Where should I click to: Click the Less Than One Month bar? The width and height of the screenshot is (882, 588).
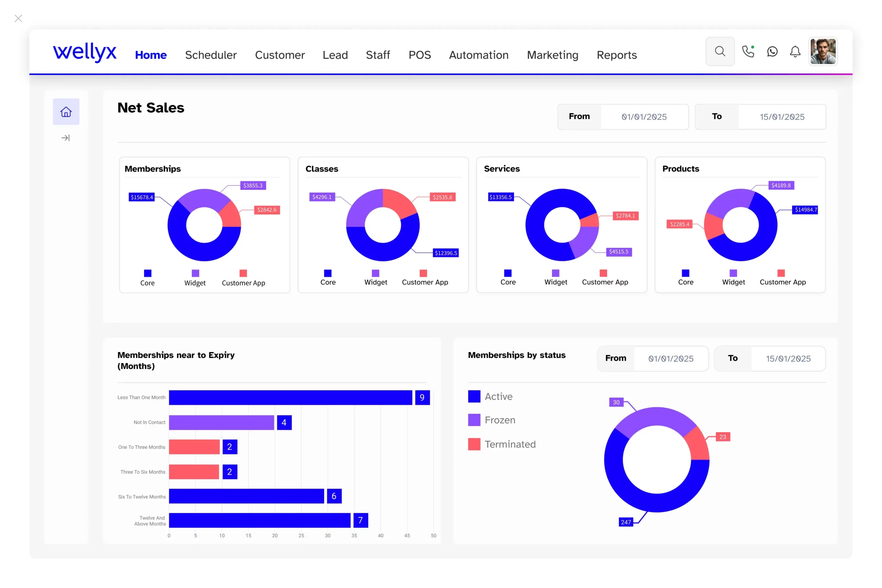pyautogui.click(x=290, y=398)
